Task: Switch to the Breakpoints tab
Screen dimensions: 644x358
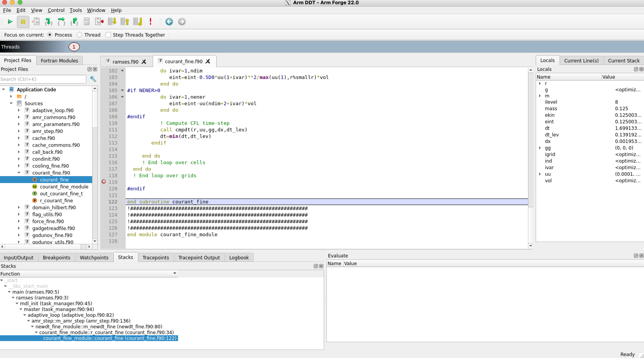Action: [56, 257]
